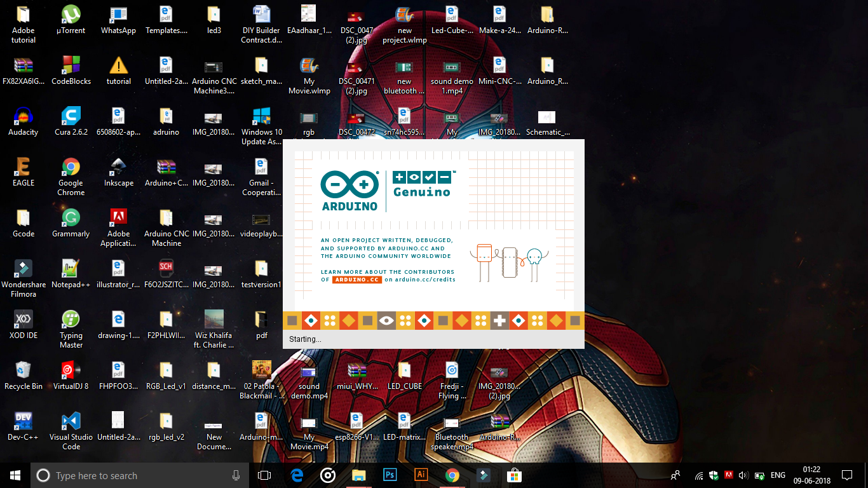
Task: Launch Cura 2.6.2 slicer
Action: 71,121
